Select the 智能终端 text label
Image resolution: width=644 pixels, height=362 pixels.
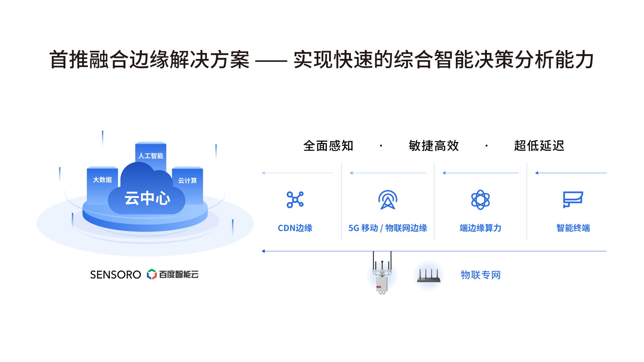573,228
